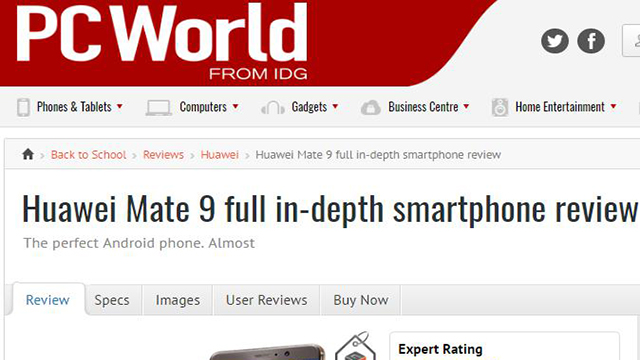Open the Phones & Tablets menu
640x360 pixels.
[x=74, y=107]
